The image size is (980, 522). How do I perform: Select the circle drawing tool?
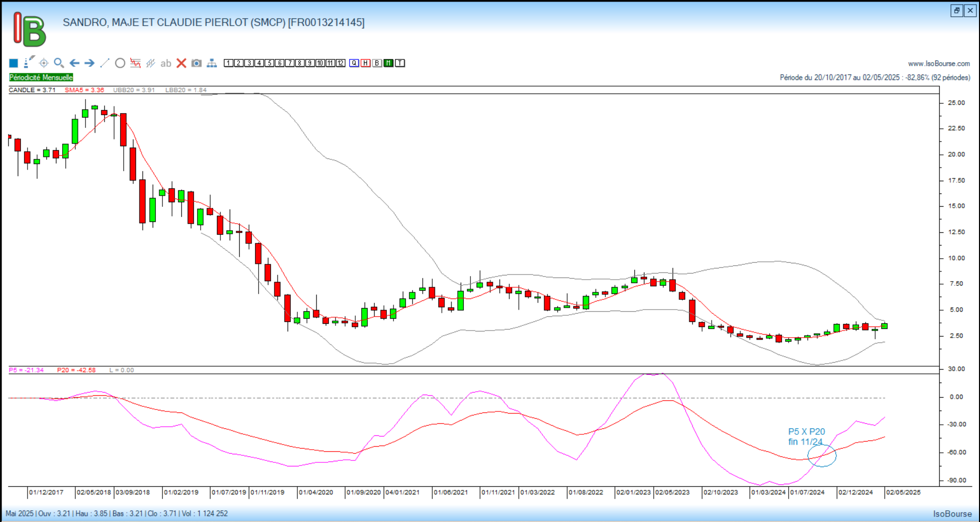(120, 63)
